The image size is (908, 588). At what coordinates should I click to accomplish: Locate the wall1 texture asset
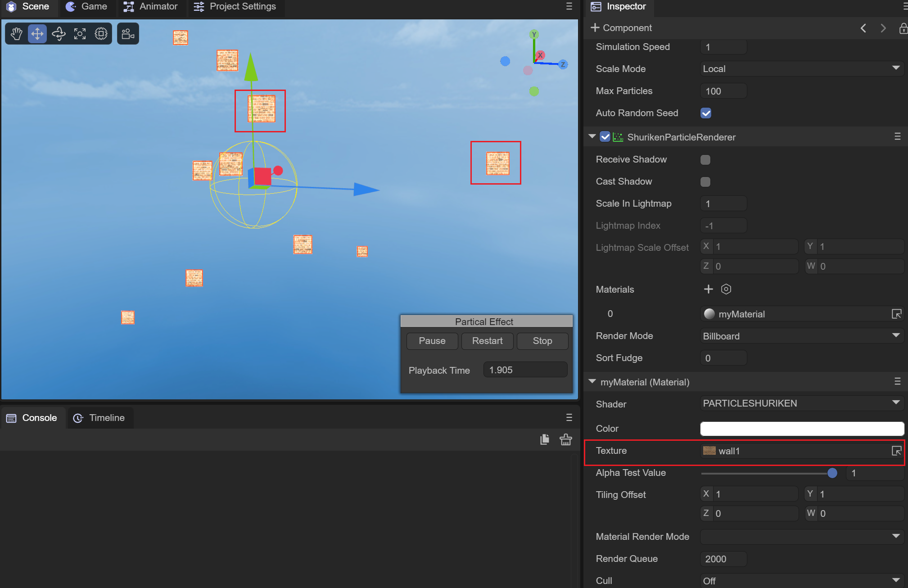pos(896,451)
